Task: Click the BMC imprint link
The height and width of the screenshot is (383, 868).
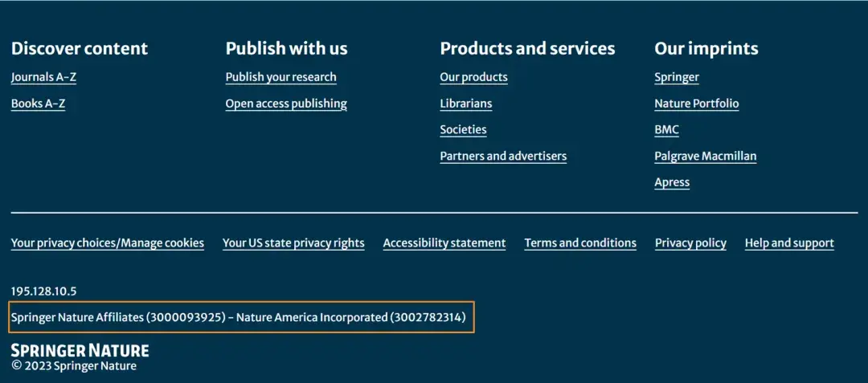Action: click(x=666, y=129)
